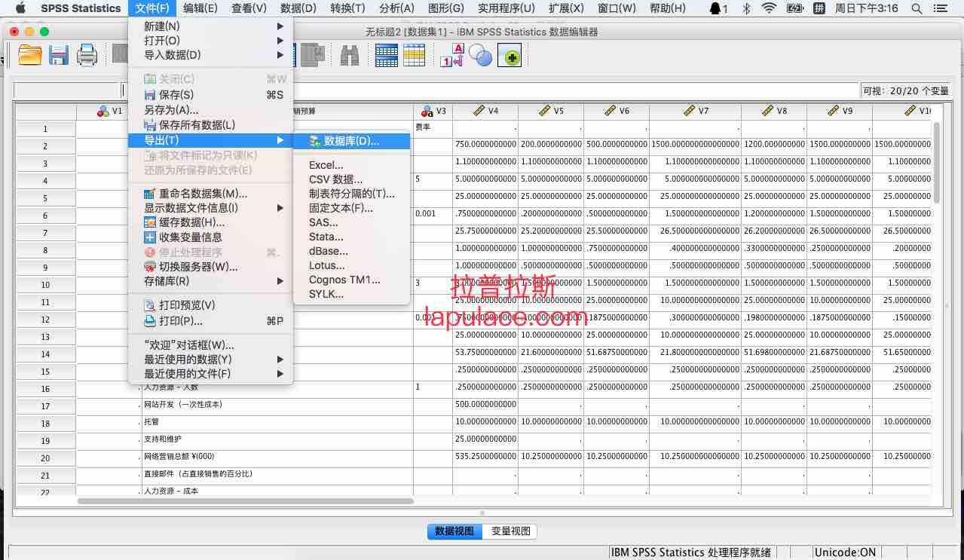Export as CSV 数据...
The image size is (964, 560).
[351, 179]
